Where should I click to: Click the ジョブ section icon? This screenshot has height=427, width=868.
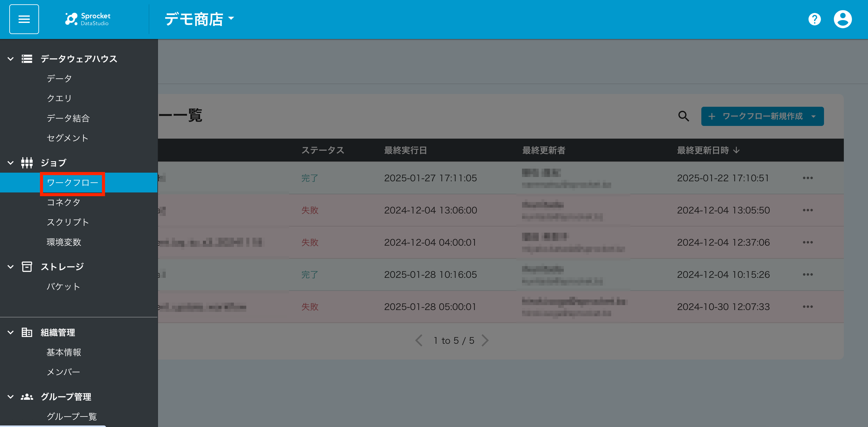point(27,163)
